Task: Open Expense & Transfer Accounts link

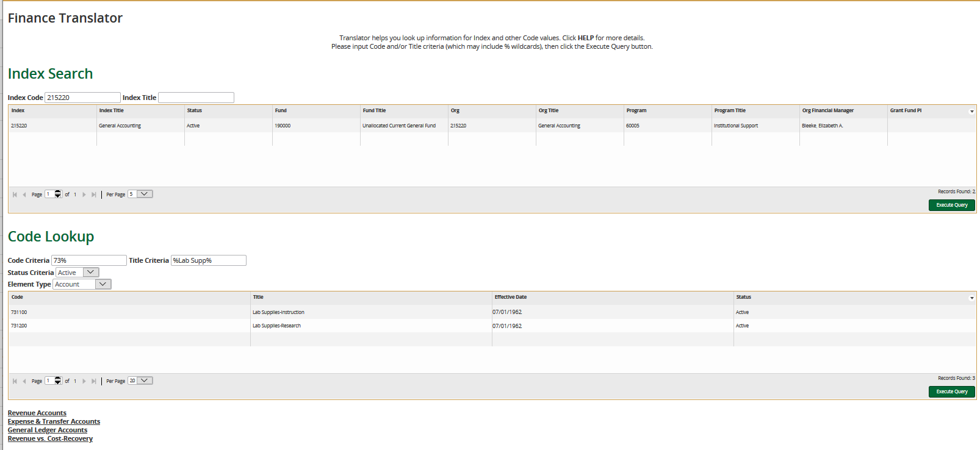Action: [x=54, y=421]
